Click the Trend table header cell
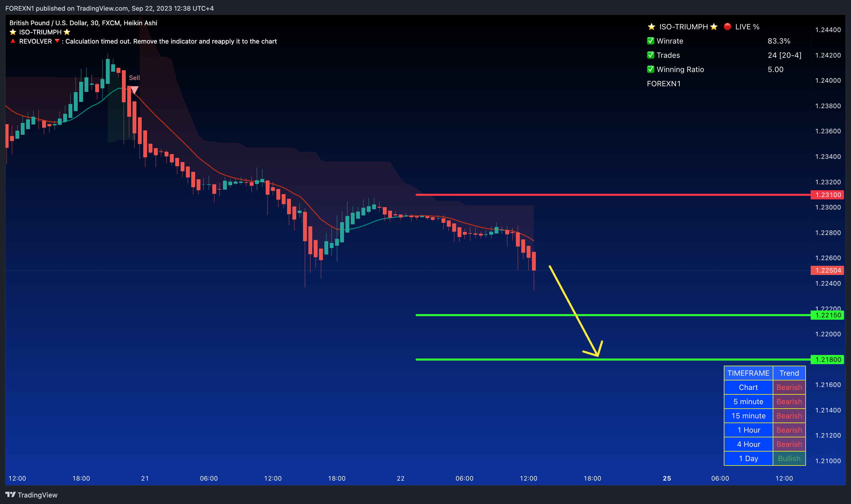This screenshot has height=504, width=851. [x=789, y=373]
